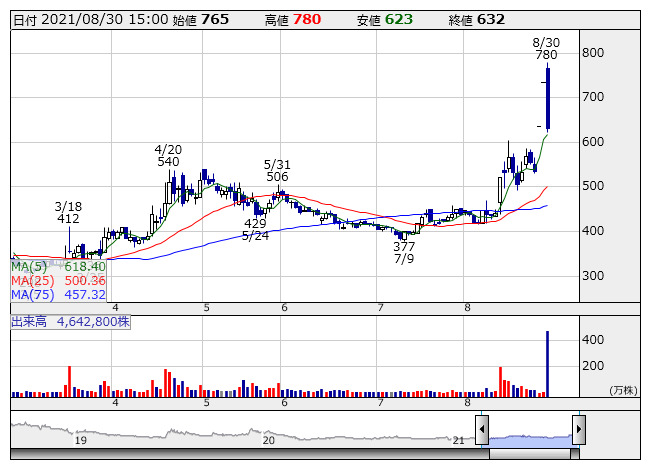Click the tall red March volume bar
Image resolution: width=653 pixels, height=470 pixels.
tap(70, 381)
